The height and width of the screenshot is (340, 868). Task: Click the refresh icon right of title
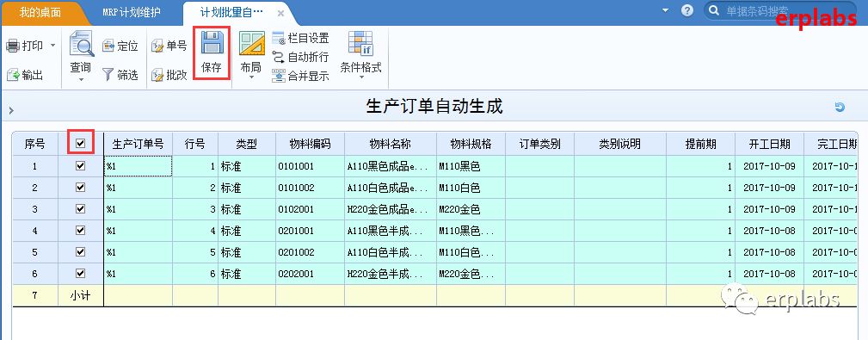tap(840, 108)
